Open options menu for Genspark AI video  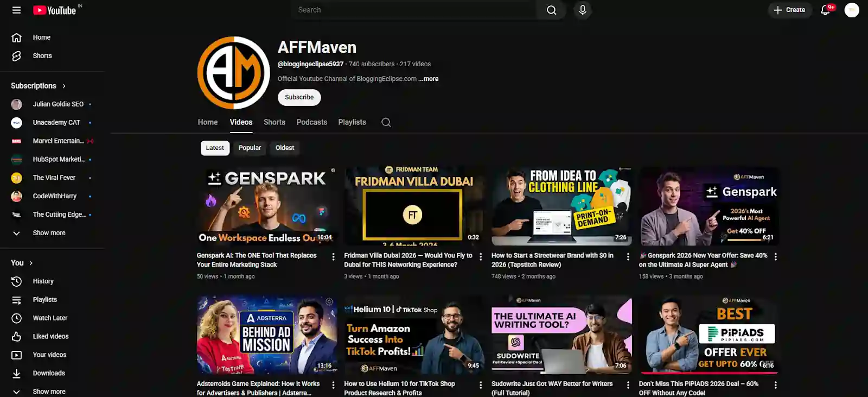coord(333,257)
